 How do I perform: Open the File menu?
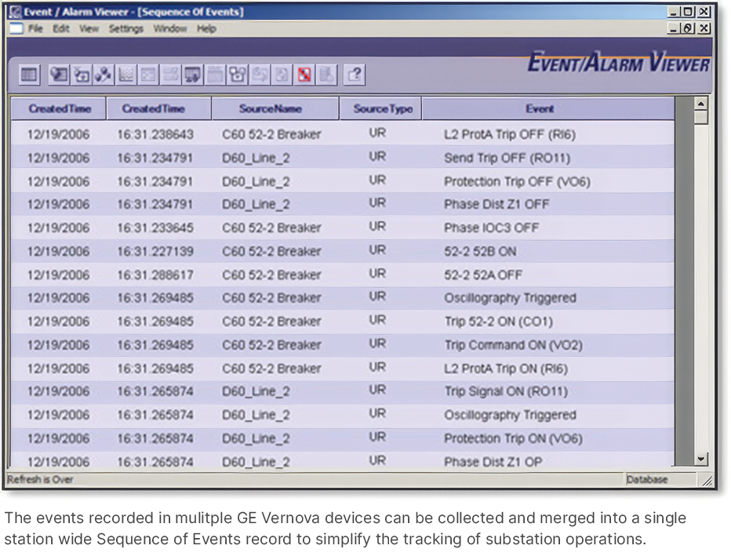pos(35,29)
